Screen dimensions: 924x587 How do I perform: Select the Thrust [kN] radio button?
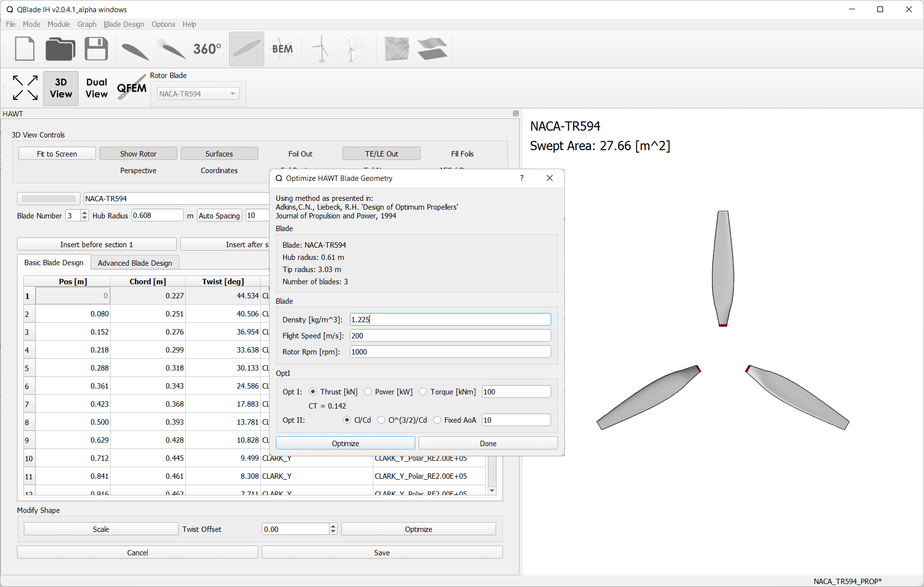tap(312, 391)
